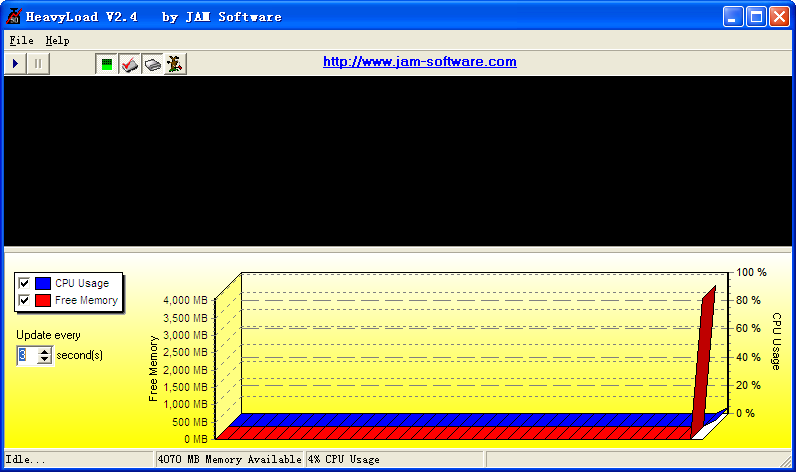Click the '2,000 MB' axis label

coord(185,370)
